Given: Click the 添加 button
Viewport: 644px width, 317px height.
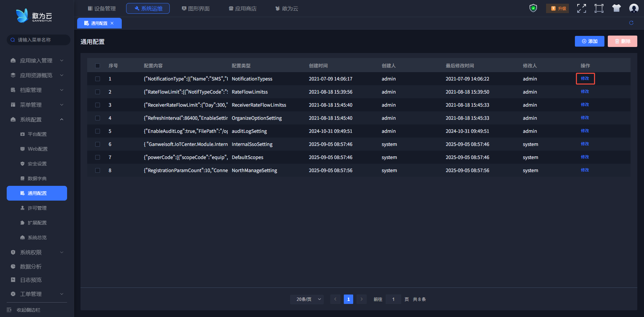Looking at the screenshot, I should (x=589, y=41).
